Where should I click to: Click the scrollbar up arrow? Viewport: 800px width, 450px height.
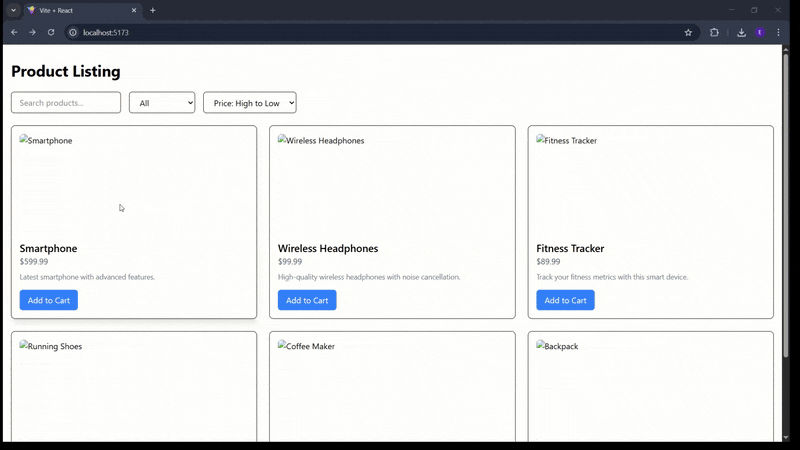pyautogui.click(x=786, y=49)
